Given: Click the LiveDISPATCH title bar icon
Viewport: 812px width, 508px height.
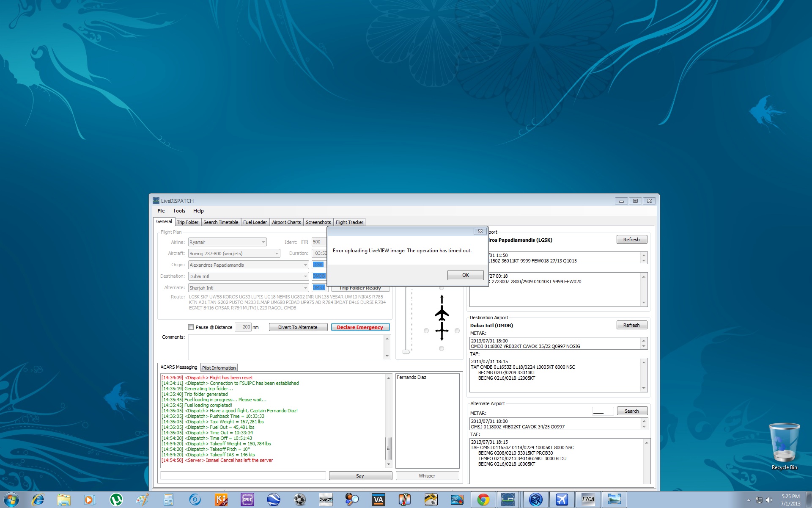Looking at the screenshot, I should 156,201.
